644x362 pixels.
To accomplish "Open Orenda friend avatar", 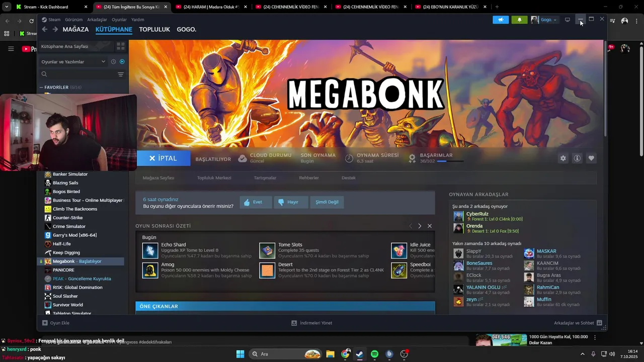I will coord(458,228).
